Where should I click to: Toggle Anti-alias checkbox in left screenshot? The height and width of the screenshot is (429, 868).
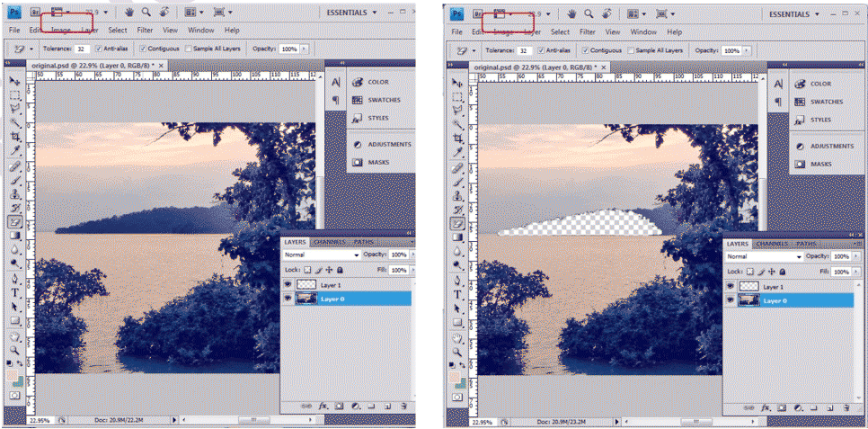[x=99, y=49]
